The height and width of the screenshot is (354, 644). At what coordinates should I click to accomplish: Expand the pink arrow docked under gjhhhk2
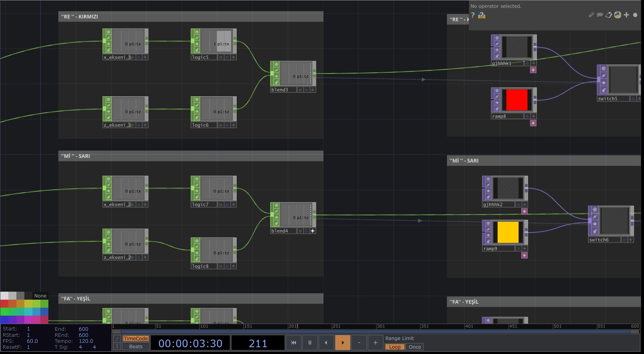click(x=524, y=211)
